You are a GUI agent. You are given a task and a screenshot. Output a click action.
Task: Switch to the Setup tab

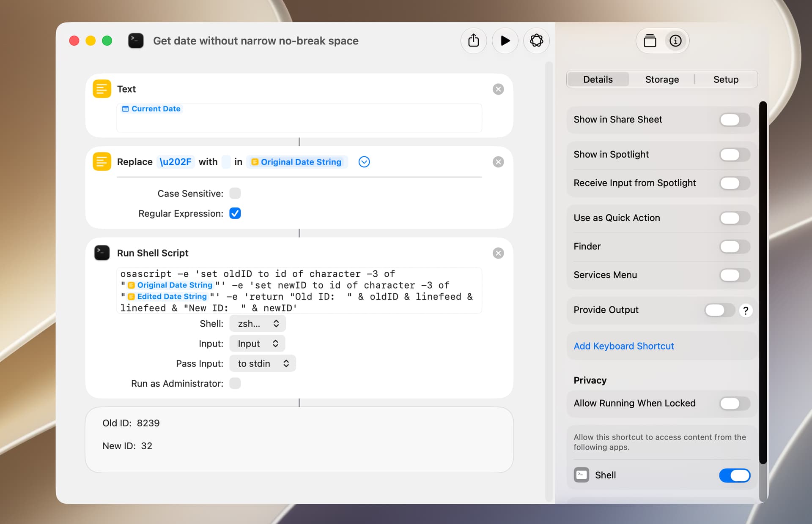[x=726, y=79]
